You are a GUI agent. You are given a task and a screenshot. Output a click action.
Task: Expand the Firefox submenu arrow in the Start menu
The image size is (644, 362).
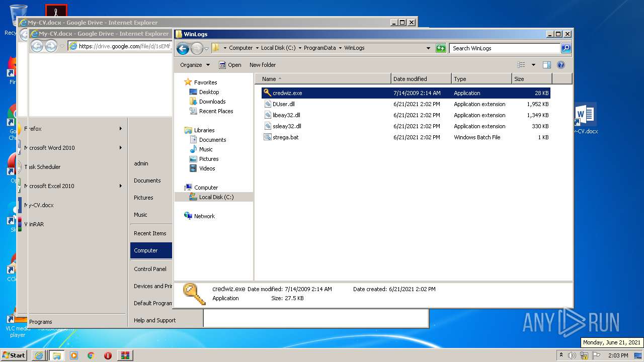tap(121, 129)
